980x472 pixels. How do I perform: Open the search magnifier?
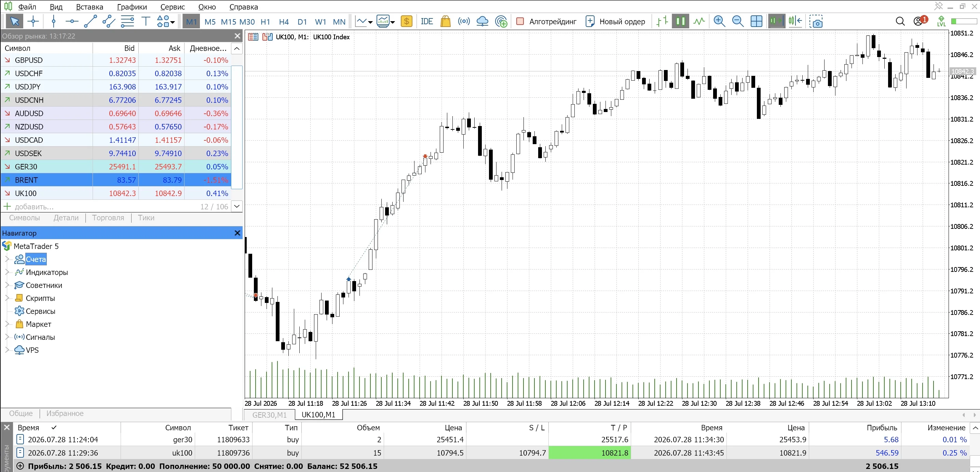click(x=900, y=21)
